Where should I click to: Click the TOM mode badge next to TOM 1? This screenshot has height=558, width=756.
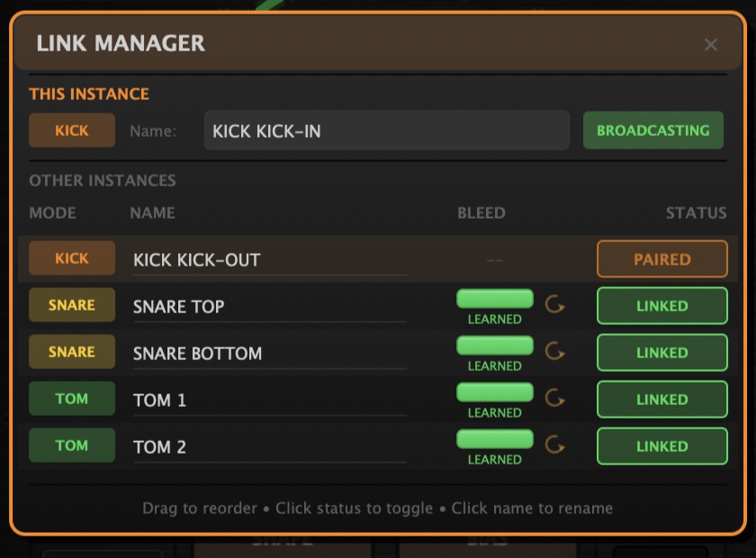[x=71, y=399]
